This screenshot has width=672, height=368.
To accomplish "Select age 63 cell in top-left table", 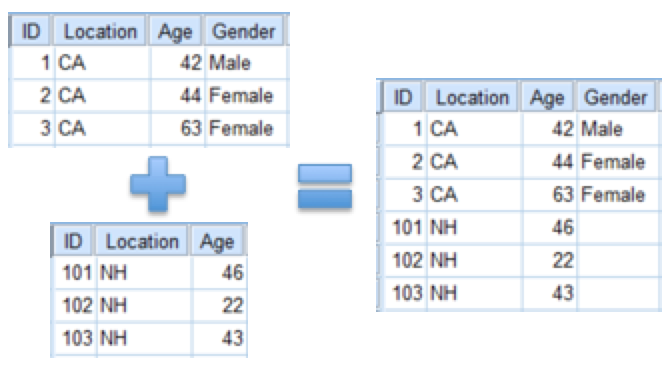I will [178, 128].
